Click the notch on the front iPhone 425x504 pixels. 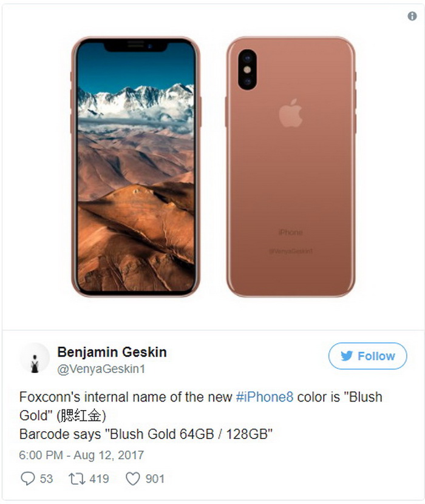coord(136,45)
